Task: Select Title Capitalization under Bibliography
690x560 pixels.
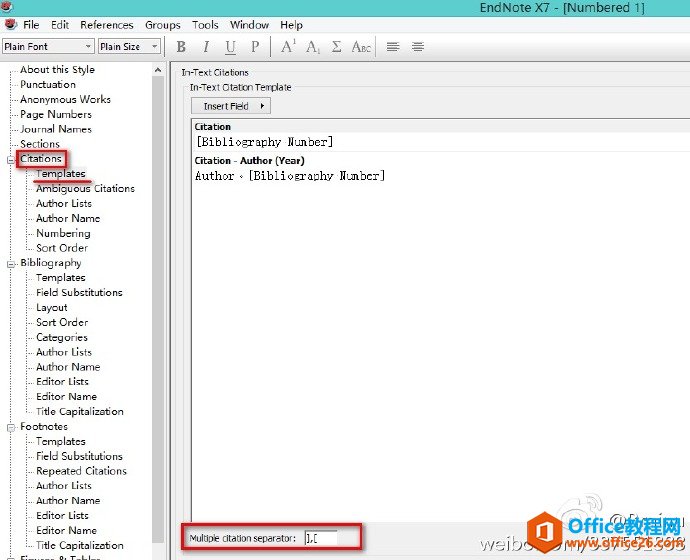Action: (80, 412)
